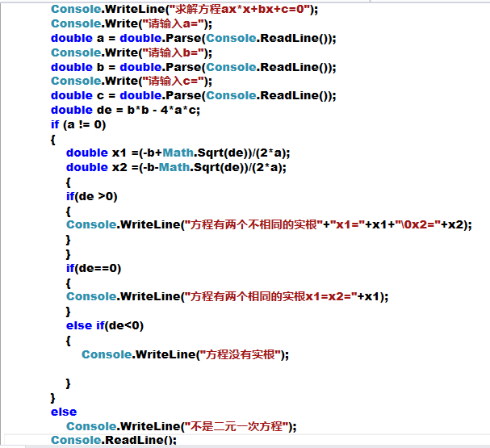The height and width of the screenshot is (448, 490).
Task: Click the "if (a != 0)" statement
Action: (x=78, y=124)
